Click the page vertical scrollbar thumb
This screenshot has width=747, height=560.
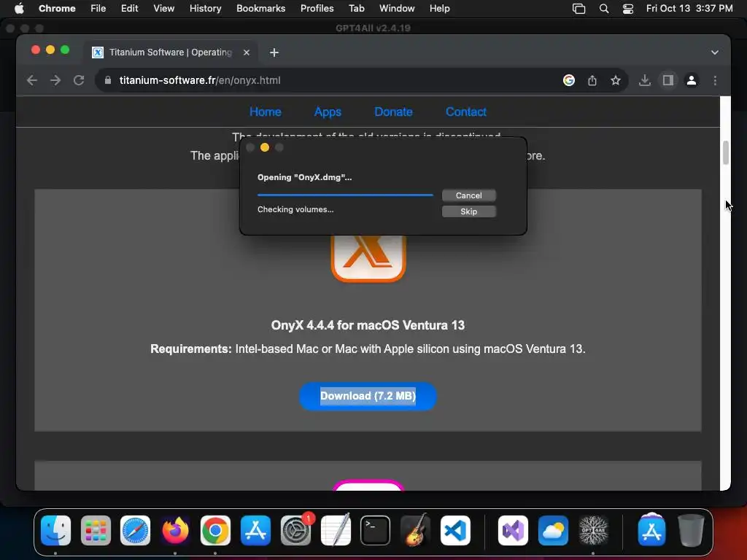tap(726, 153)
